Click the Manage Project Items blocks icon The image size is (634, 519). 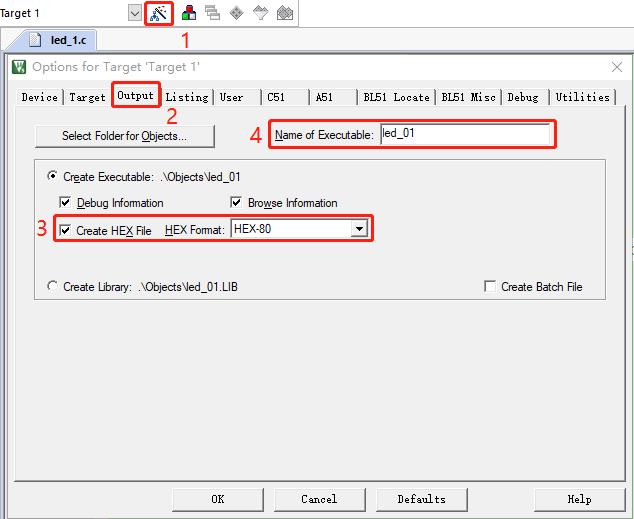pos(189,13)
